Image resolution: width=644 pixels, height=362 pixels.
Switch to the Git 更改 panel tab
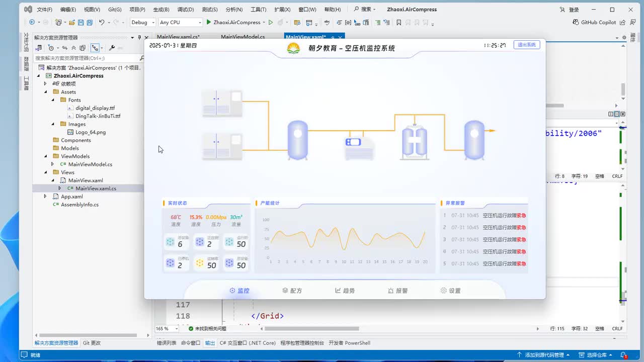click(92, 343)
